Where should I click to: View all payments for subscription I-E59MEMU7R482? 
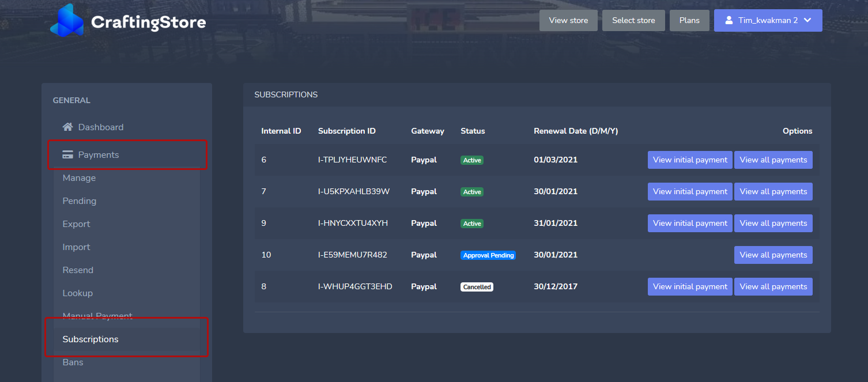773,255
